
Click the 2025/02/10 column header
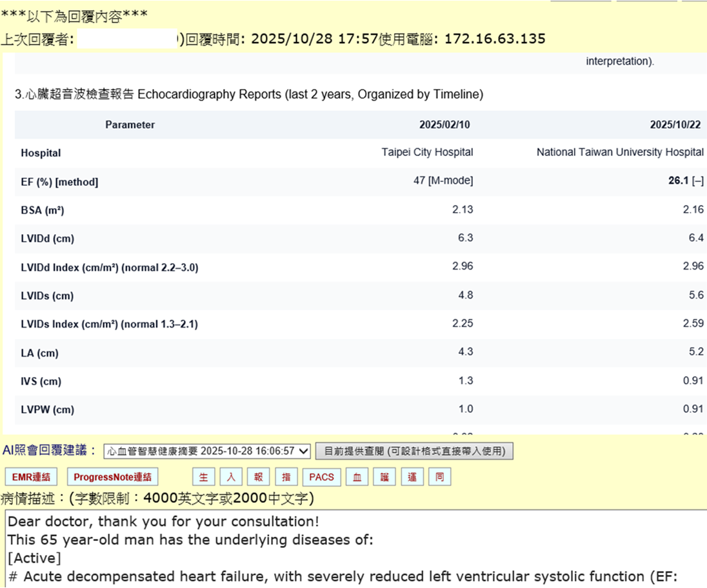(446, 124)
